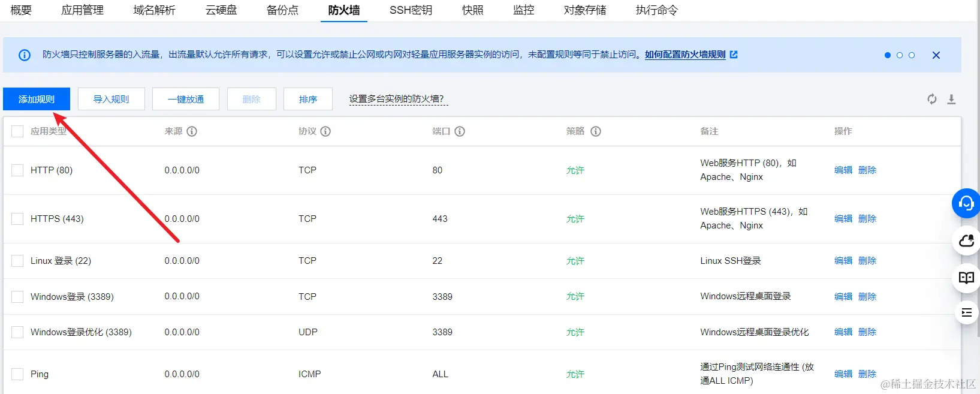Click the info icon next to 策略
Image resolution: width=980 pixels, height=394 pixels.
pyautogui.click(x=596, y=131)
